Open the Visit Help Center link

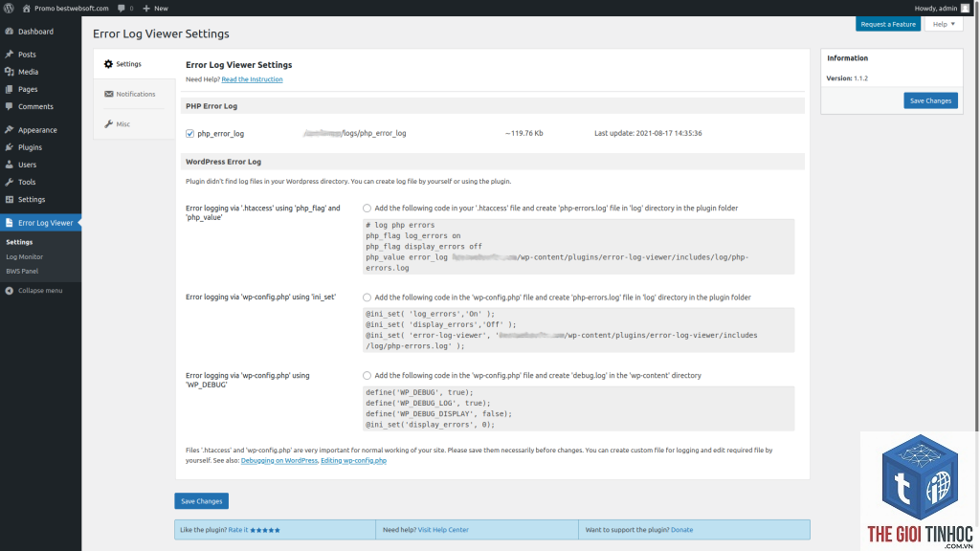pos(443,530)
